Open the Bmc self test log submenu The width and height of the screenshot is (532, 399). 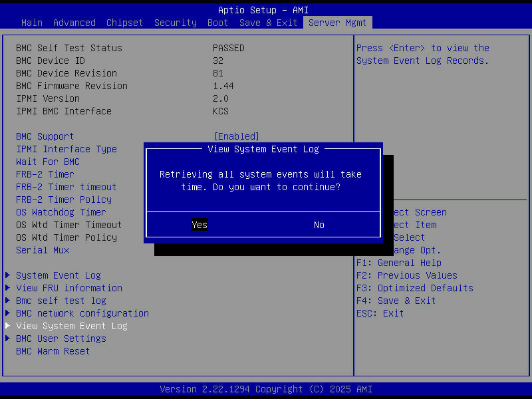61,300
